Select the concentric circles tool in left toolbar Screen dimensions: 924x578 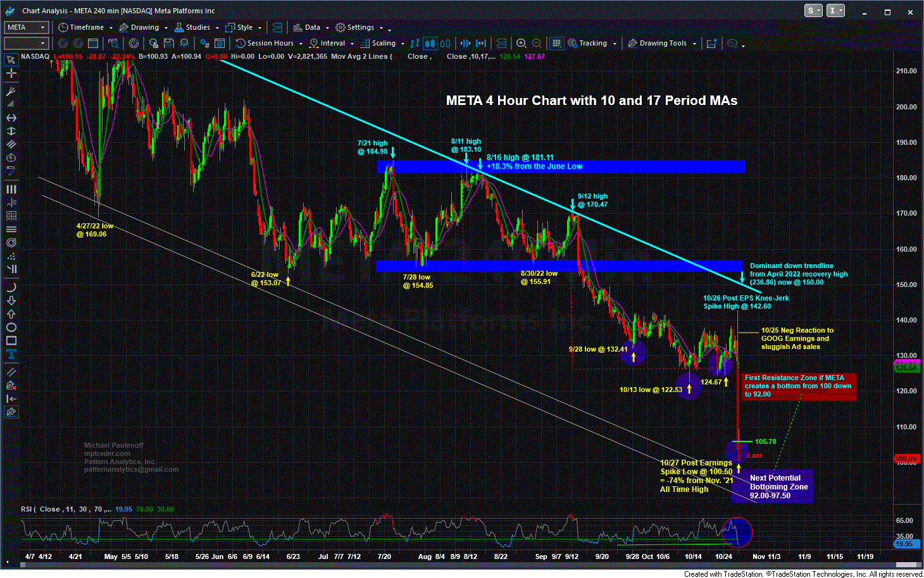(x=11, y=243)
